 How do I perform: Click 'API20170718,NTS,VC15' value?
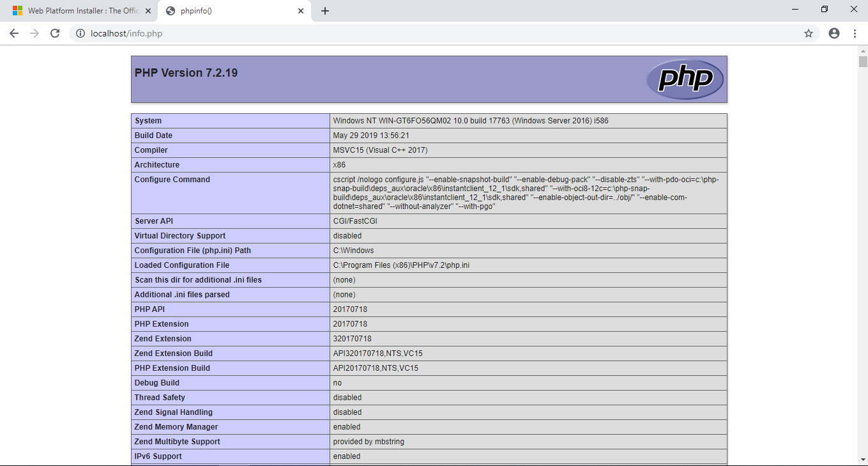coord(376,368)
